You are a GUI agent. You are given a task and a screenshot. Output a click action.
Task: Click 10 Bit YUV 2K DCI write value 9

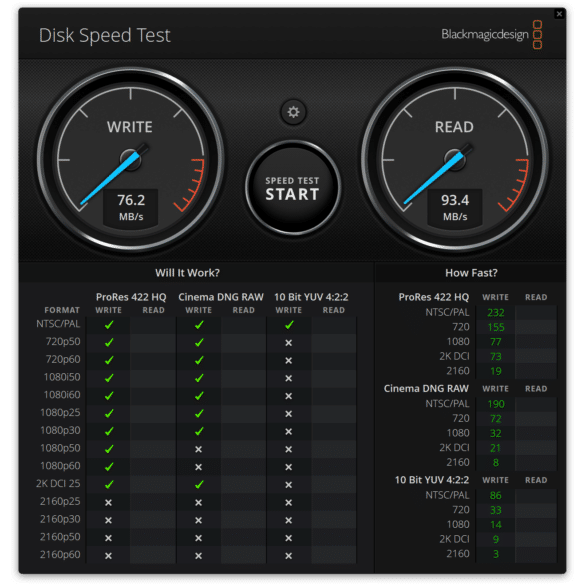[x=496, y=539]
